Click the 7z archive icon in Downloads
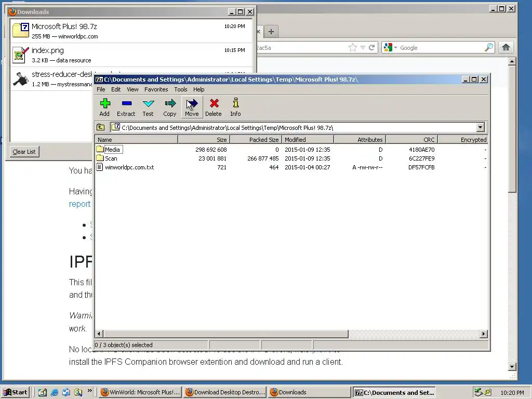The height and width of the screenshot is (399, 532). (x=21, y=30)
